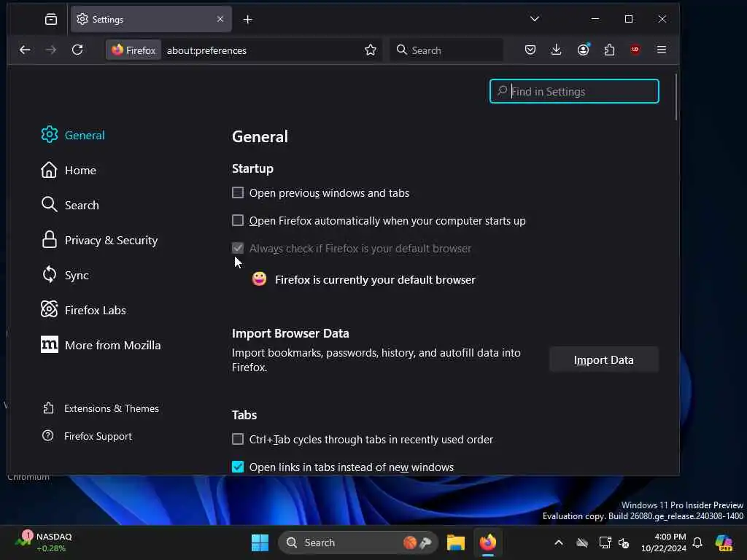Open the Copilot preview taskbar icon
Image resolution: width=747 pixels, height=560 pixels.
(724, 542)
